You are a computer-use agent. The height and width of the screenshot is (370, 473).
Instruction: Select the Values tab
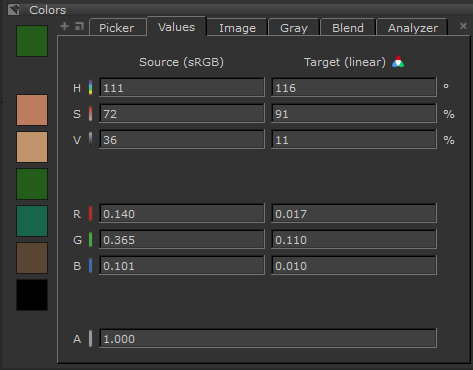click(x=177, y=26)
